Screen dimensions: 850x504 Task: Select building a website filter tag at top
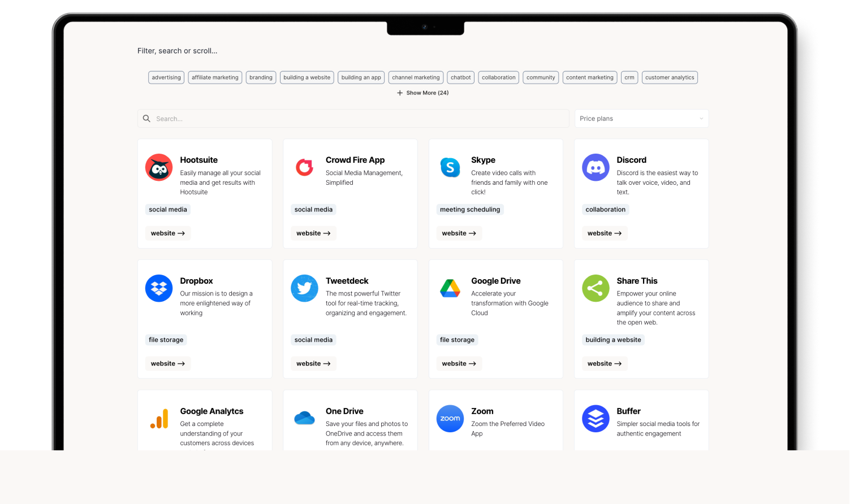point(307,77)
